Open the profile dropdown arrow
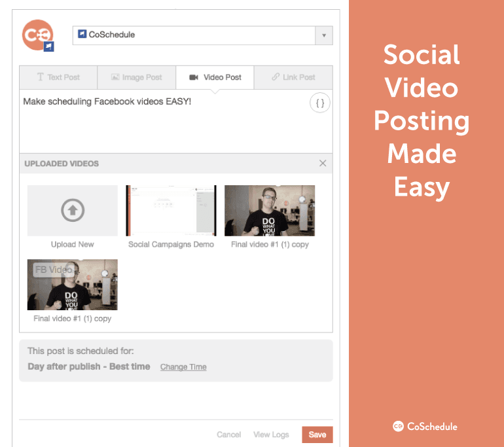This screenshot has width=504, height=447. pos(323,35)
